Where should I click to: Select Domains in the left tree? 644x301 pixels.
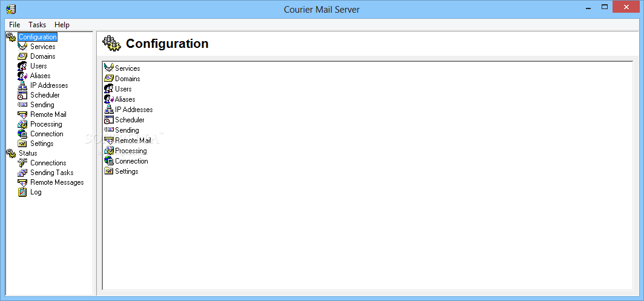pyautogui.click(x=43, y=56)
